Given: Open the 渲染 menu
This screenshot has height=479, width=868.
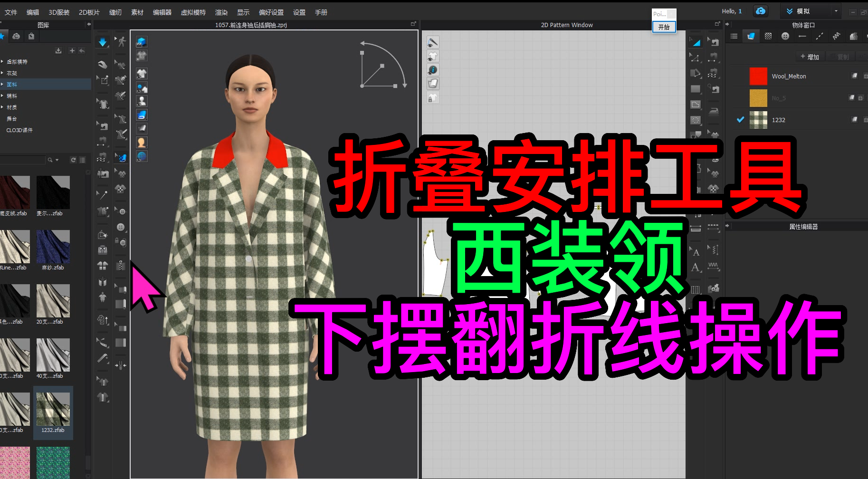Looking at the screenshot, I should tap(221, 12).
